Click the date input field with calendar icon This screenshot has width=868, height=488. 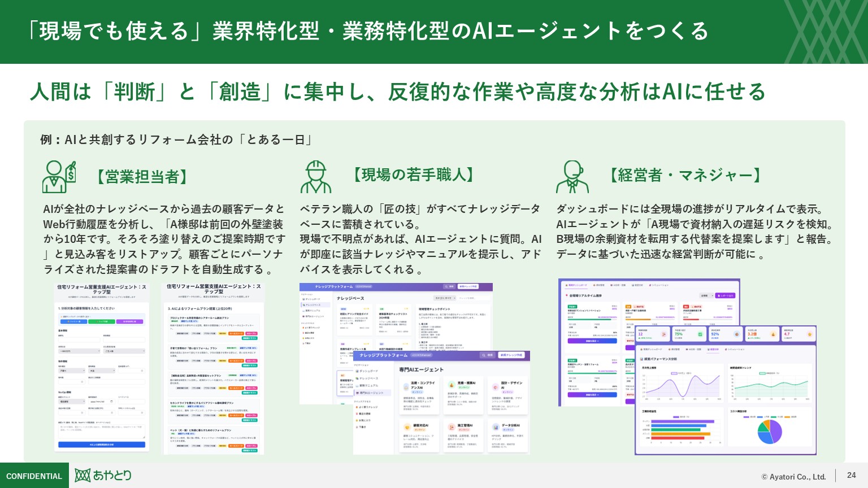(102, 402)
